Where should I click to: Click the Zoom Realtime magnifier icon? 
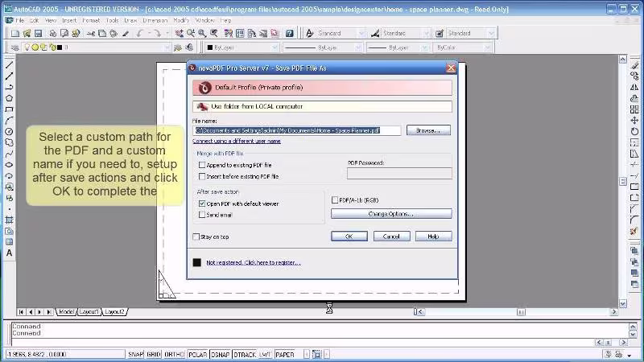(191, 33)
